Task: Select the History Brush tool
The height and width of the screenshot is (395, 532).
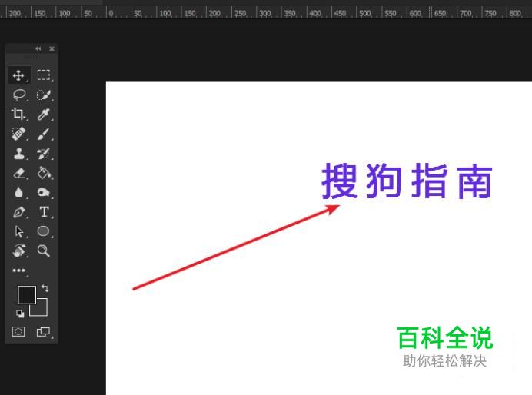Action: coord(43,153)
